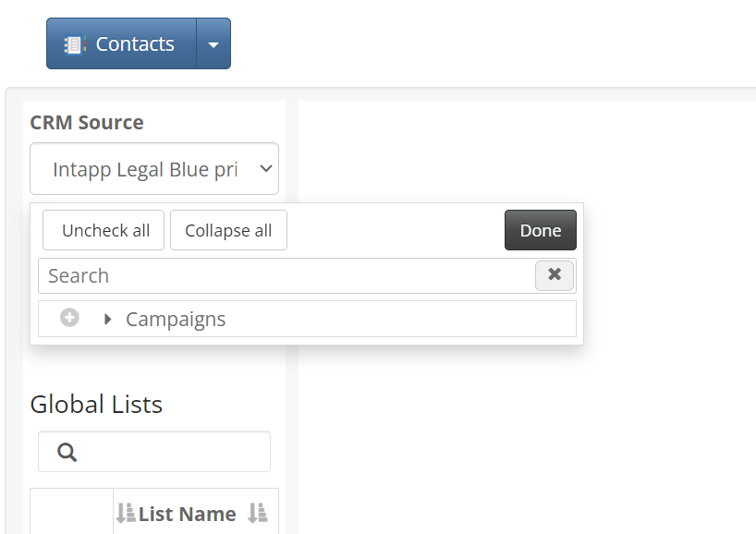The width and height of the screenshot is (756, 534).
Task: Click the Collapse all button
Action: click(x=228, y=230)
